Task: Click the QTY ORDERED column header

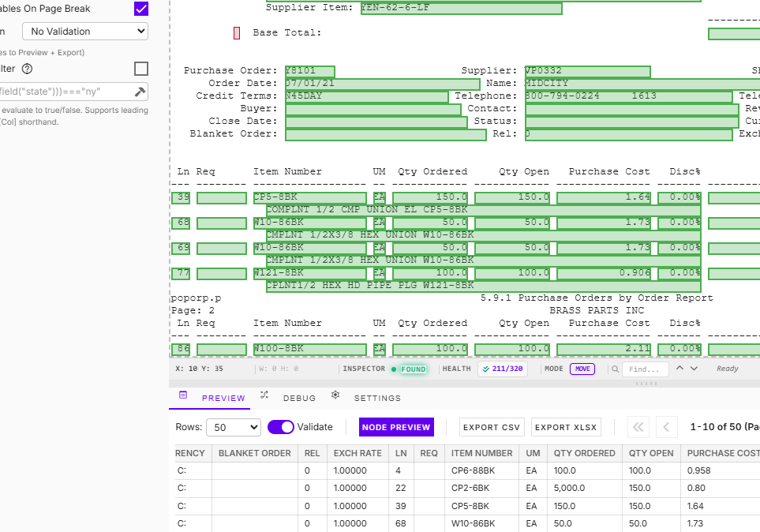Action: click(x=585, y=453)
